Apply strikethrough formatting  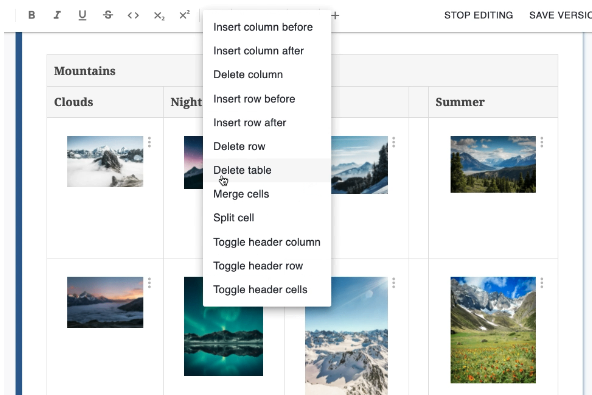pyautogui.click(x=108, y=15)
